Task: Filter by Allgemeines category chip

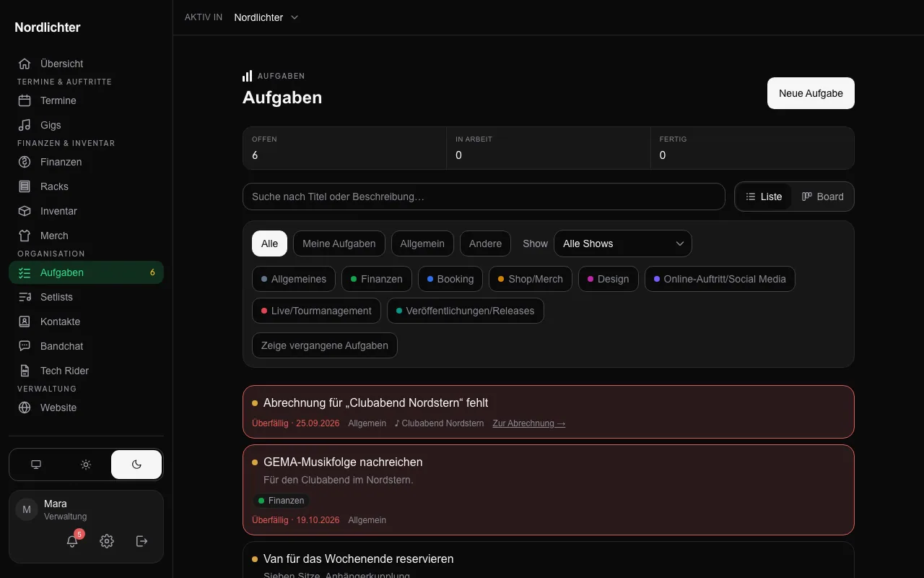Action: point(294,279)
